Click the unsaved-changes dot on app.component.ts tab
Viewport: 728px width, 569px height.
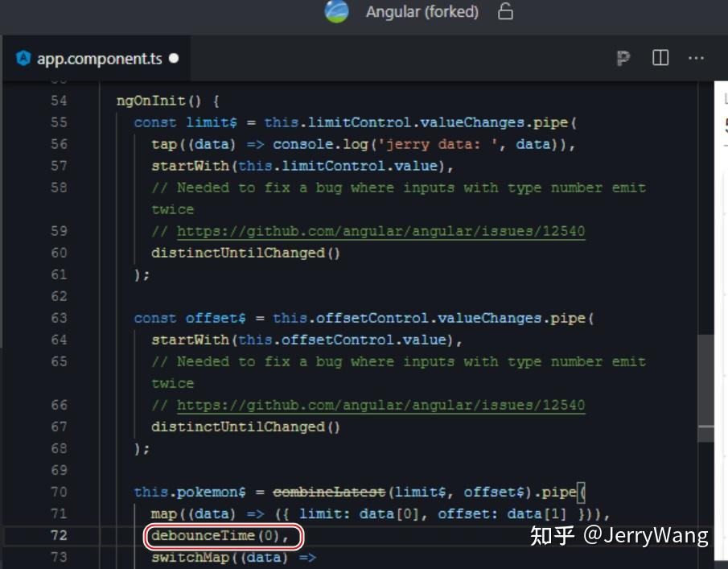[x=174, y=58]
